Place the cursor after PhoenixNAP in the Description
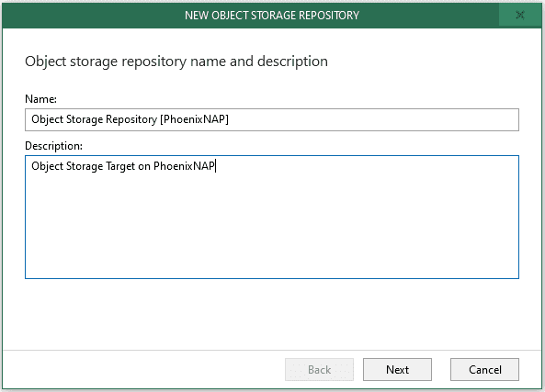This screenshot has height=392, width=545. click(215, 166)
